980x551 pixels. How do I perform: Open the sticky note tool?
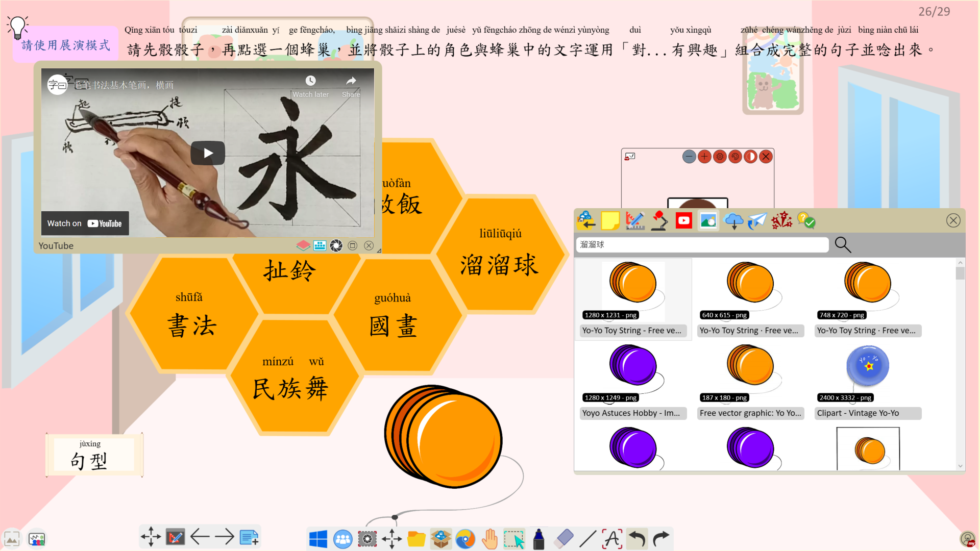coord(611,220)
